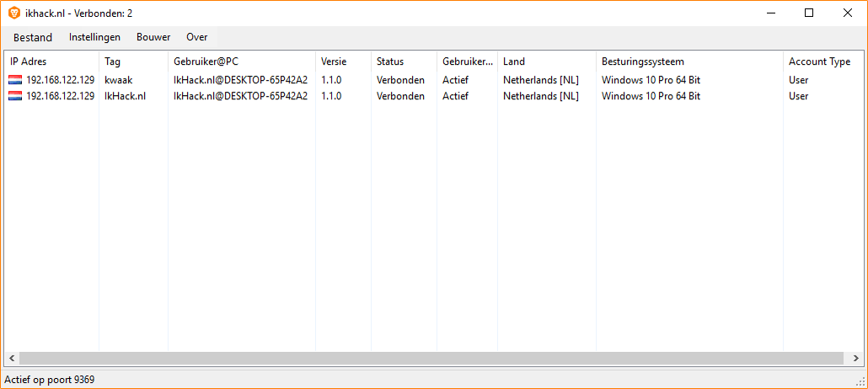Click the horizontal scrollbar right arrow
The image size is (868, 389).
click(x=853, y=359)
